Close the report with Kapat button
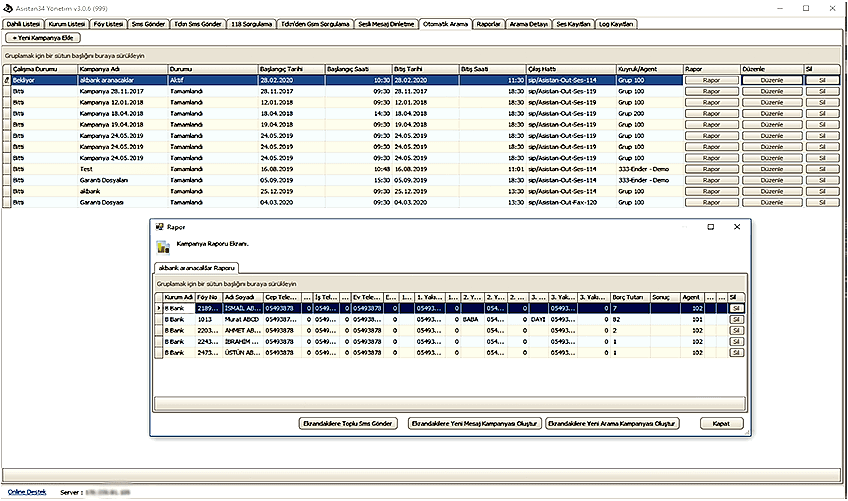848x501 pixels. point(721,423)
